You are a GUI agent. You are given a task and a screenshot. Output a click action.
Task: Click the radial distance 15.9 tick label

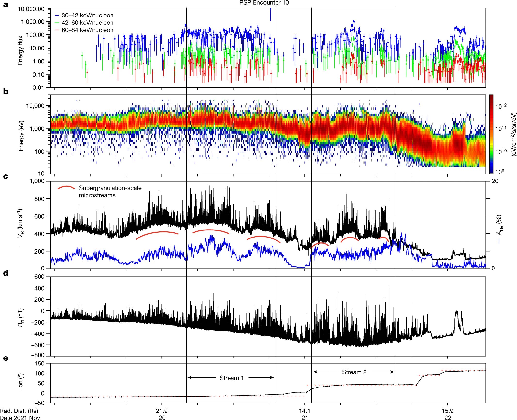click(447, 411)
